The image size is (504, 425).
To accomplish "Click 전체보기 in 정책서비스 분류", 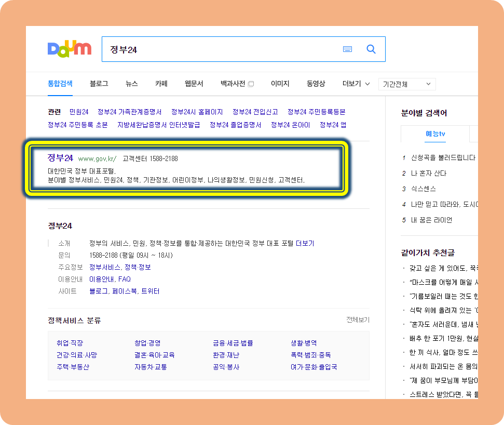I will tap(358, 320).
